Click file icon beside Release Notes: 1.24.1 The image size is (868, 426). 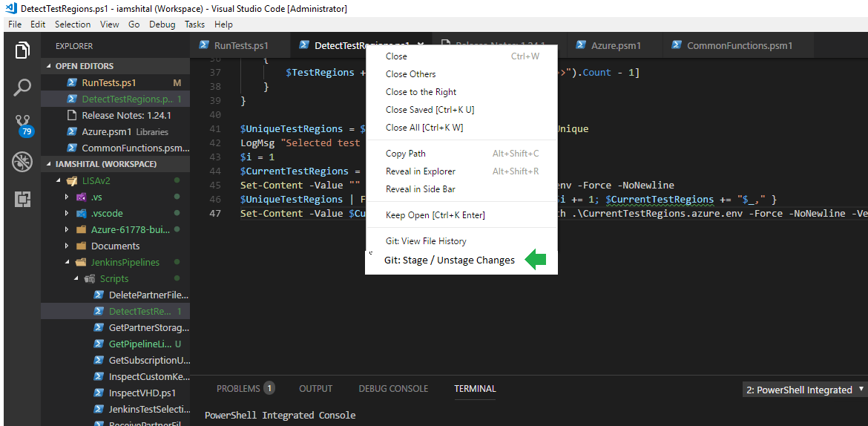pos(71,115)
